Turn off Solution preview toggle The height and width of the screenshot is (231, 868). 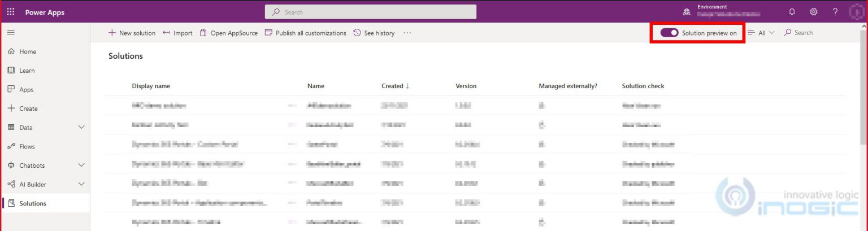pyautogui.click(x=670, y=33)
